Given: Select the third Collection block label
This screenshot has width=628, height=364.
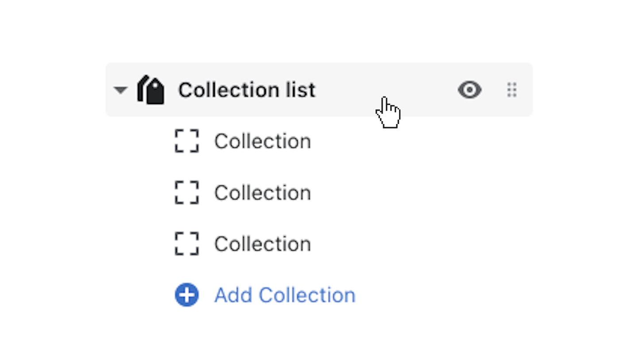Looking at the screenshot, I should (x=262, y=244).
